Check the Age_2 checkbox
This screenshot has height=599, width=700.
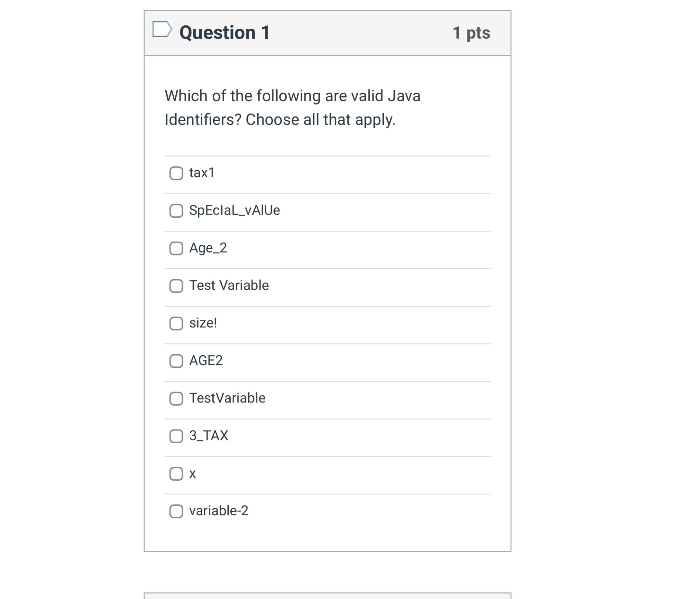coord(176,248)
